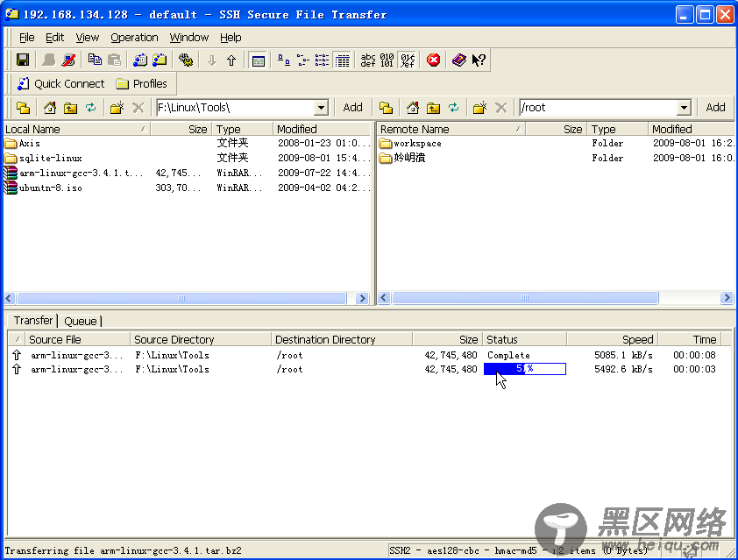Click Delete icon in remote pane

click(x=500, y=108)
